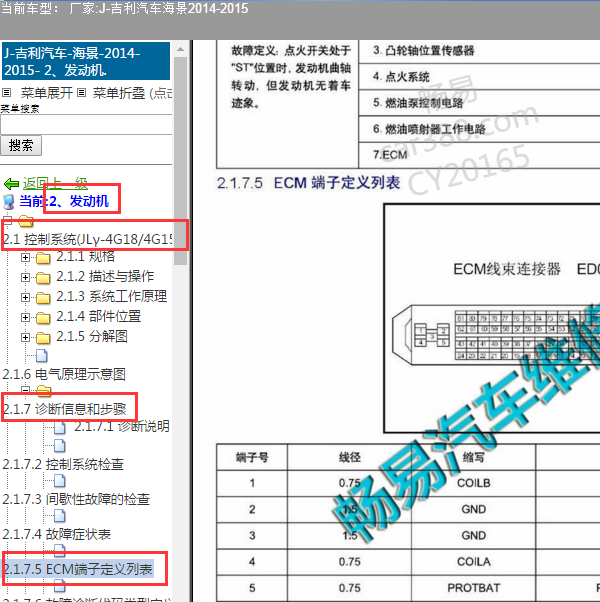
Task: Click the menu search input field
Action: 86,125
